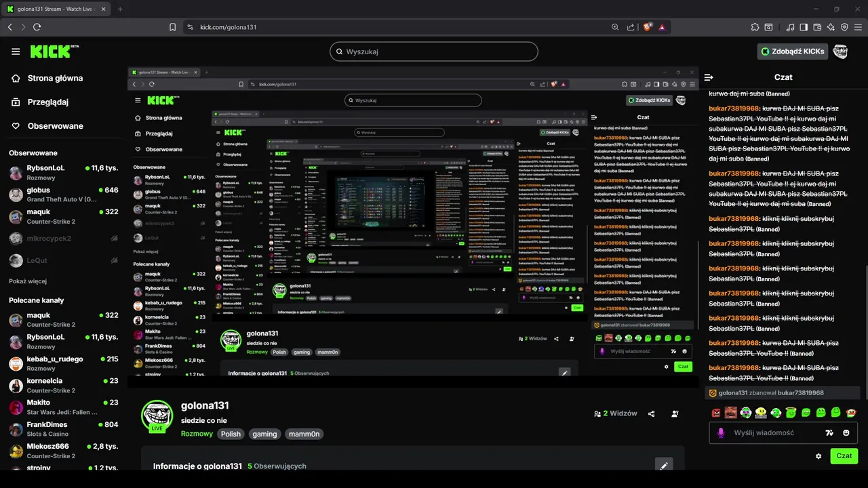The height and width of the screenshot is (488, 868).
Task: Click the Zdobądź KICKs button
Action: point(793,52)
